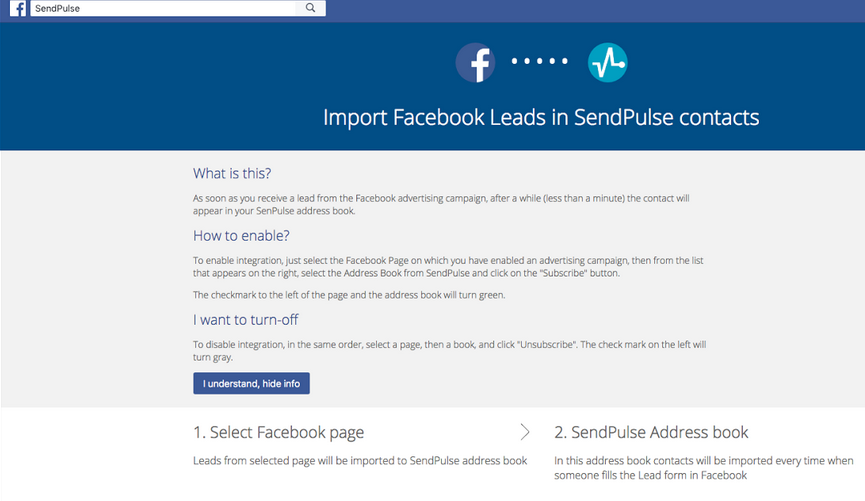Click the "To disable integration" paragraph
The width and height of the screenshot is (865, 501).
450,350
